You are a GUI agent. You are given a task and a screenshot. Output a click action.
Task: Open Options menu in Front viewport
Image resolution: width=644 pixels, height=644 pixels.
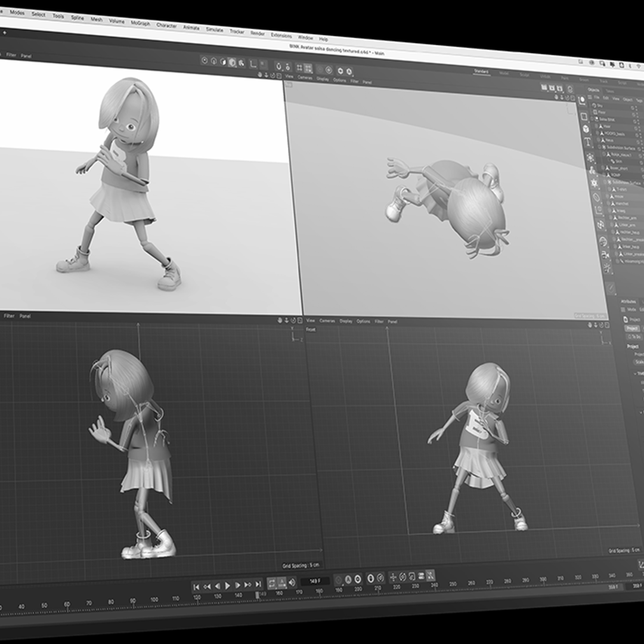tap(363, 321)
